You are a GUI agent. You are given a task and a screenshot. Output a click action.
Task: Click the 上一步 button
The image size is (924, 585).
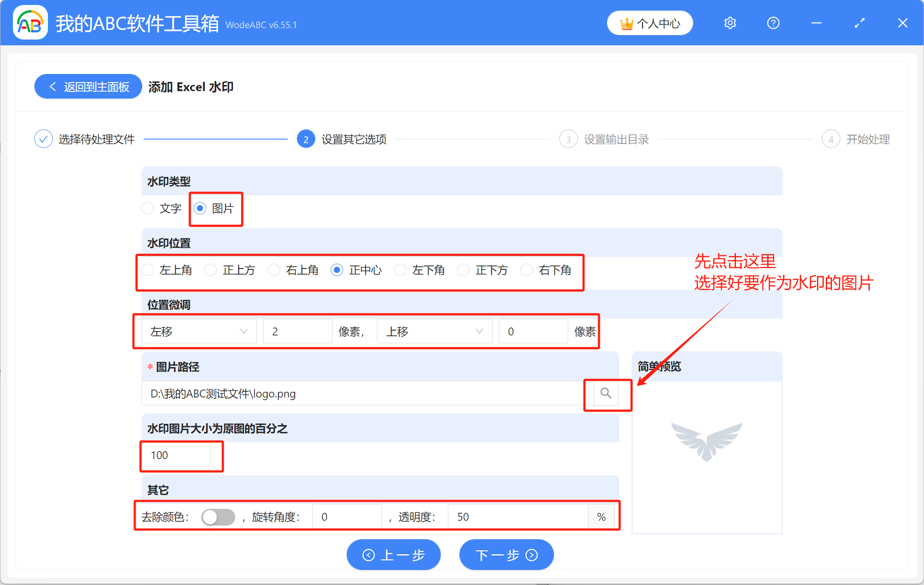393,555
